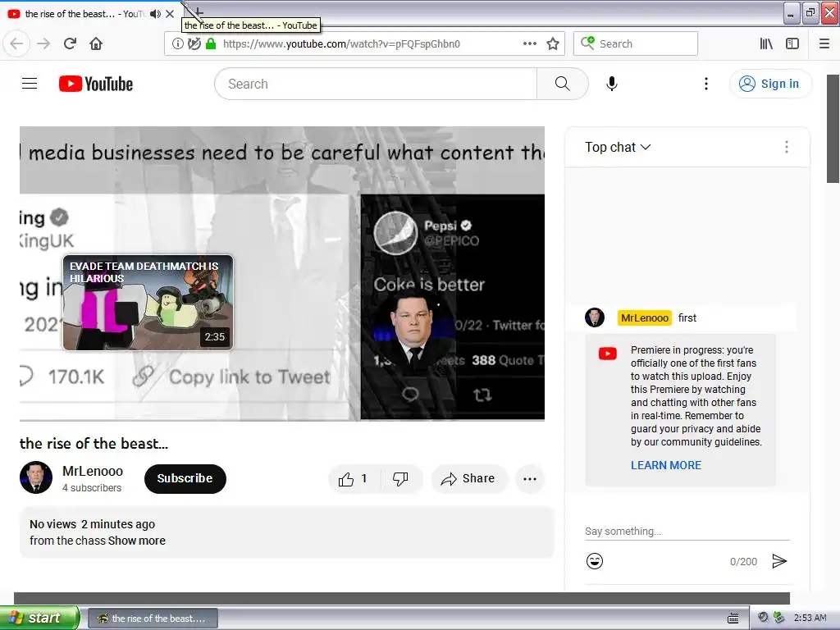The width and height of the screenshot is (840, 630).
Task: Click the video title 'the rise of the beast...'
Action: tap(94, 443)
